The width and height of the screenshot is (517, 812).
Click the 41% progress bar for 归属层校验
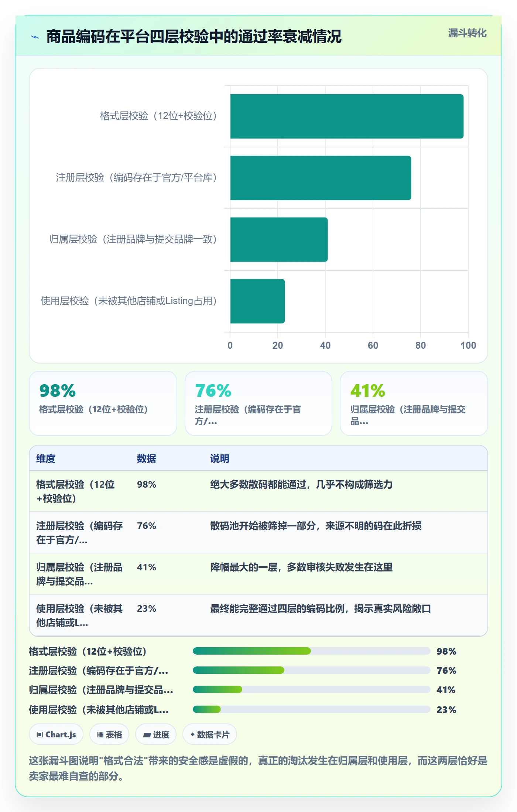(x=312, y=689)
